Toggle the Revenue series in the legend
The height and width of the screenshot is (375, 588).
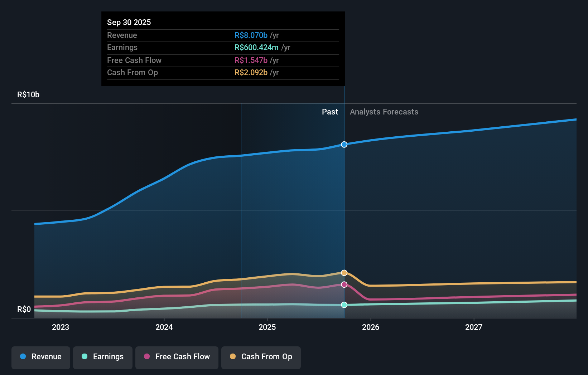coord(40,357)
